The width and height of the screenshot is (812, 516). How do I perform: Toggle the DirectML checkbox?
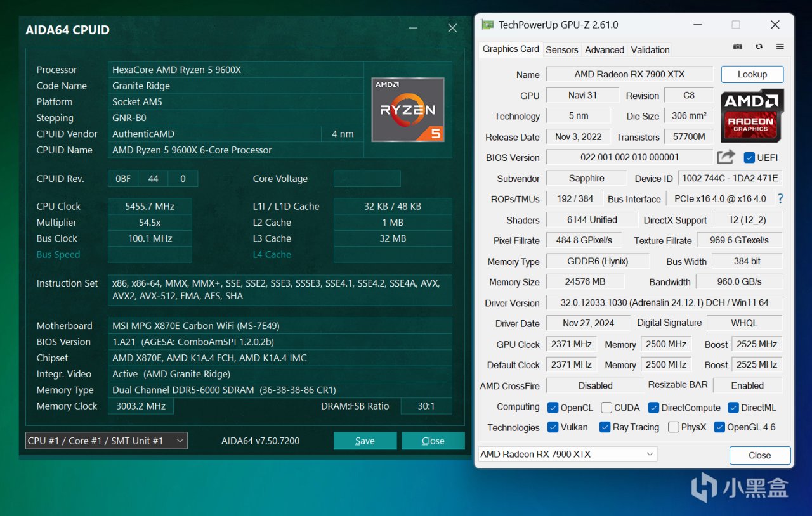[733, 408]
